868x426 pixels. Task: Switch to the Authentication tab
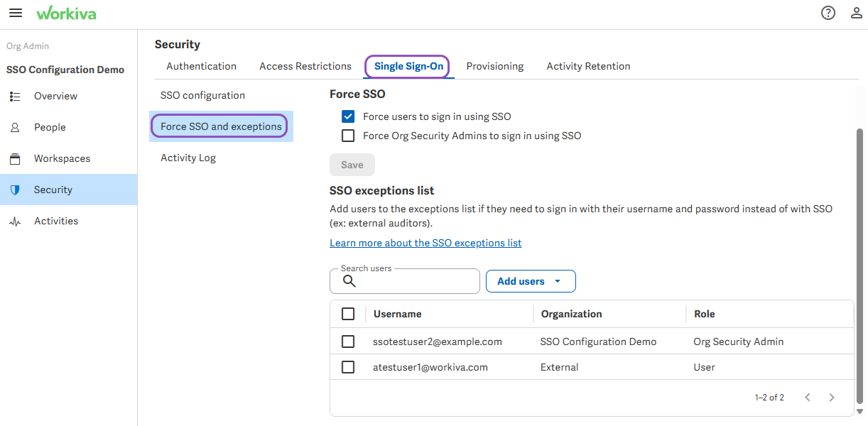[202, 66]
